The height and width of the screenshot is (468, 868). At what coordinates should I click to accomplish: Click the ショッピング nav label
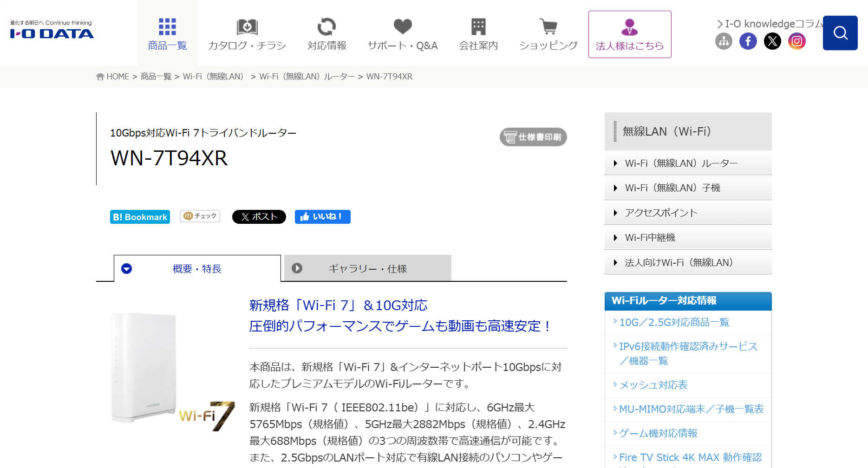point(548,45)
